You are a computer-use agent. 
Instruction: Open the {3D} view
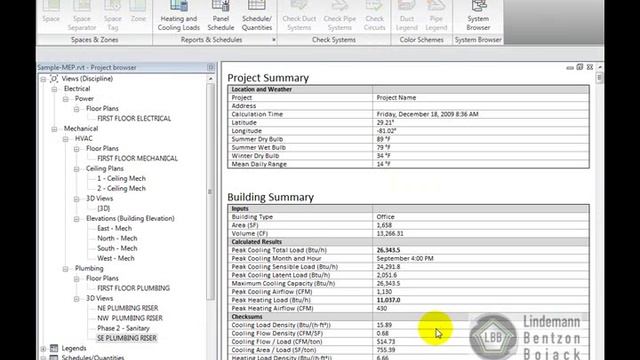pyautogui.click(x=103, y=208)
